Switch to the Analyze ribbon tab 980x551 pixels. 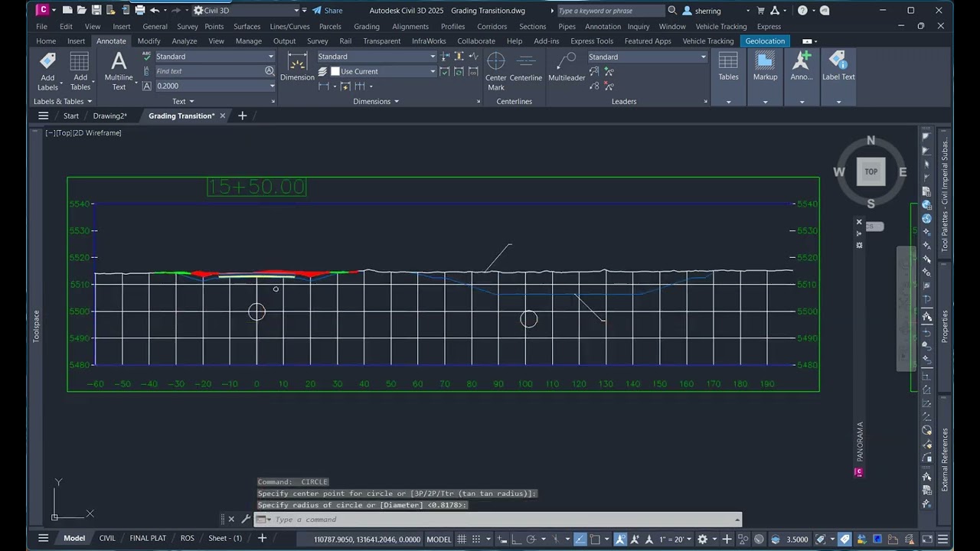point(184,41)
